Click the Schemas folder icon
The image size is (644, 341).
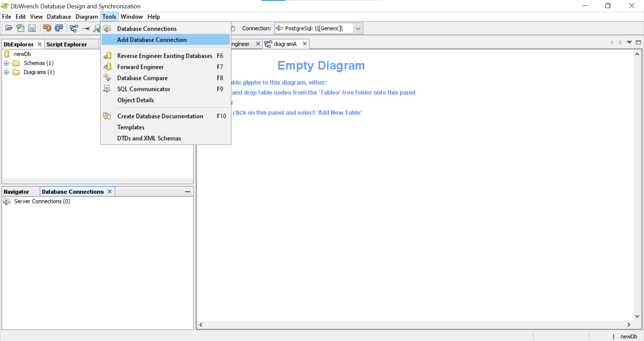click(x=16, y=63)
